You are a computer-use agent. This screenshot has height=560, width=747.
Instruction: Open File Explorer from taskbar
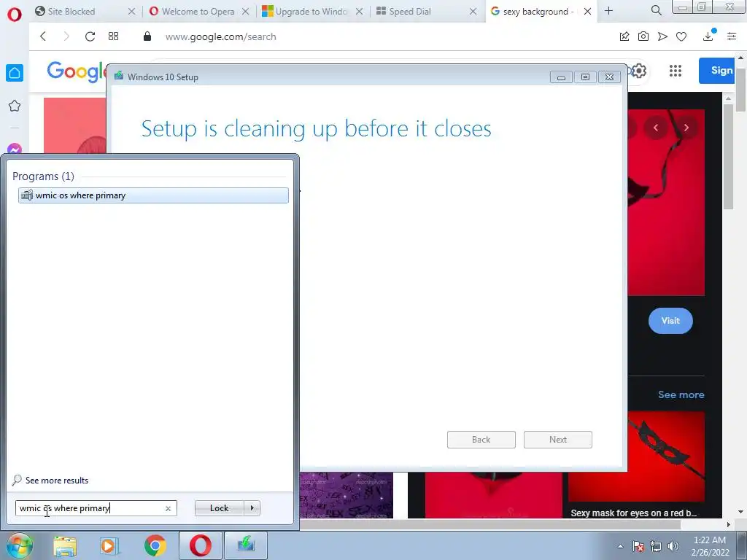click(x=65, y=545)
